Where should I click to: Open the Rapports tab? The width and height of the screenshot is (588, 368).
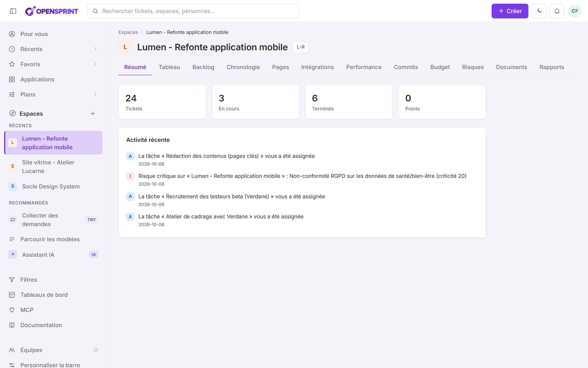[x=551, y=67]
